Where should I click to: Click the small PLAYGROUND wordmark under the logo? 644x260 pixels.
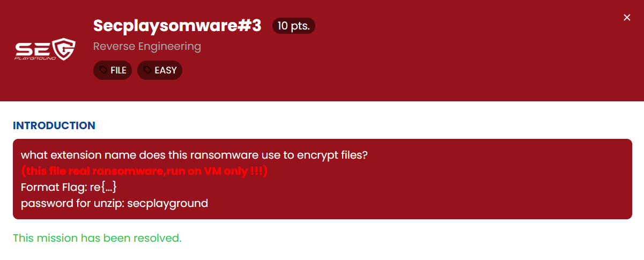[35, 57]
